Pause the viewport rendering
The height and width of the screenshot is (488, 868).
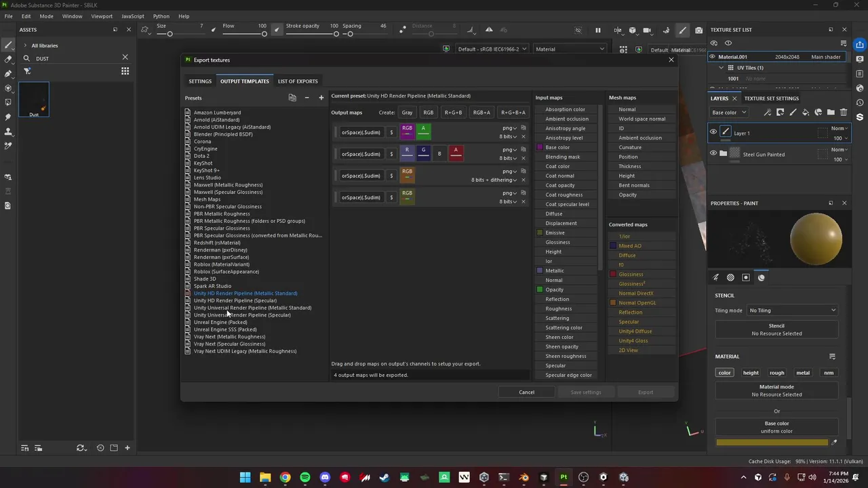pos(597,30)
